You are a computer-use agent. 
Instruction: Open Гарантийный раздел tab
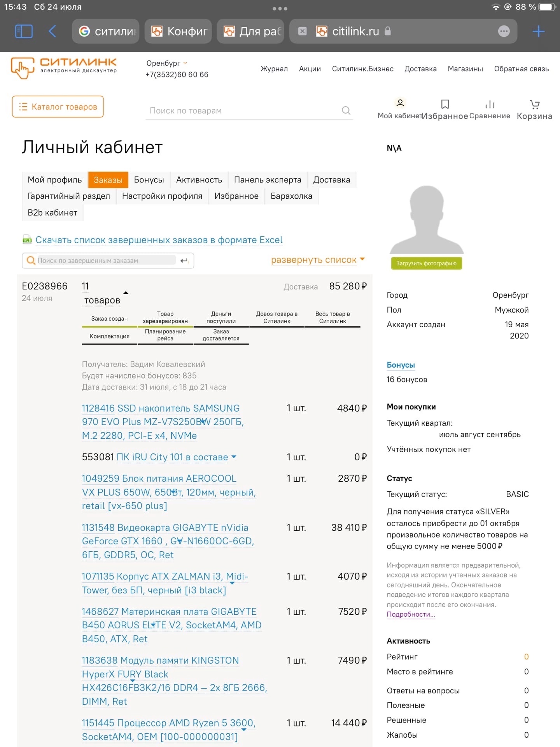click(x=69, y=196)
